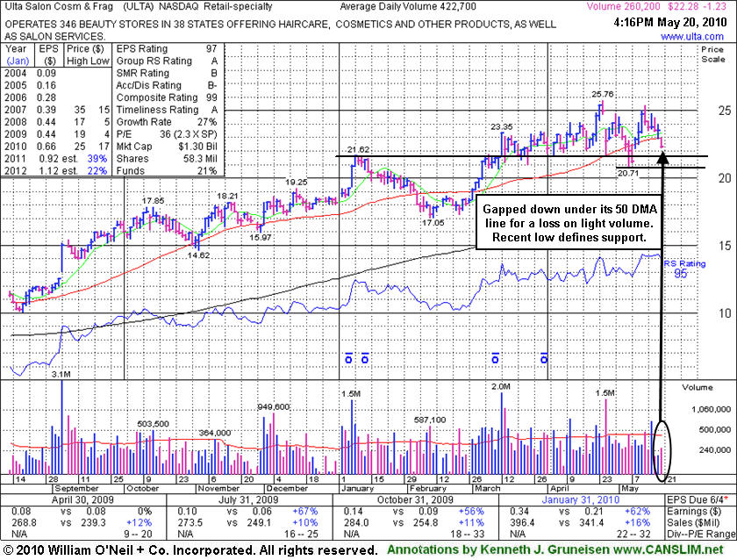
Task: Click the Acc/Dis Rating label
Action: click(148, 85)
